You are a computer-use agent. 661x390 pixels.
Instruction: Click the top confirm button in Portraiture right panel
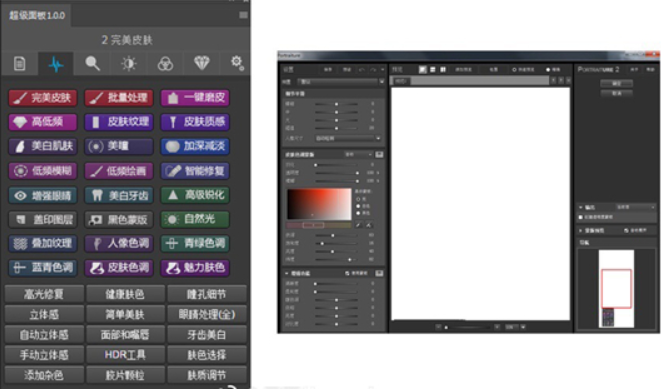(616, 83)
